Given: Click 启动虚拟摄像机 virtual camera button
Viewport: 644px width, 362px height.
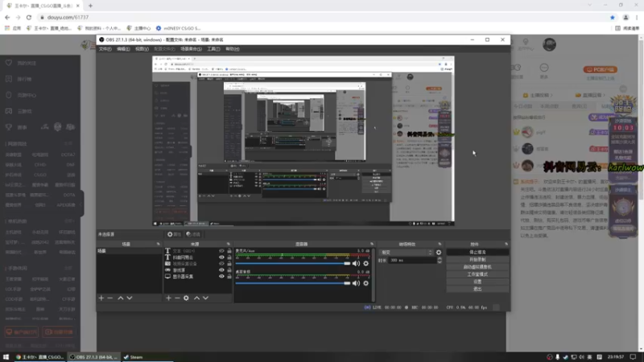Looking at the screenshot, I should tap(477, 267).
